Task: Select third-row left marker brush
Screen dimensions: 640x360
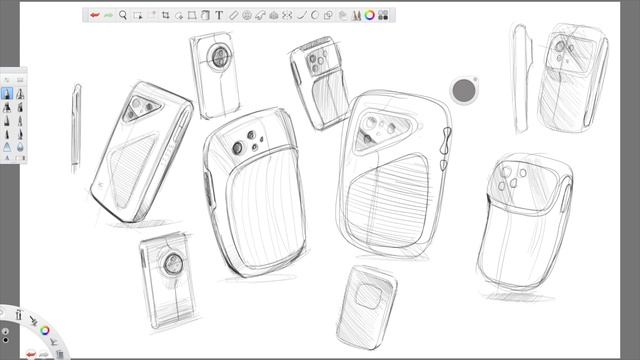Action: tap(7, 121)
